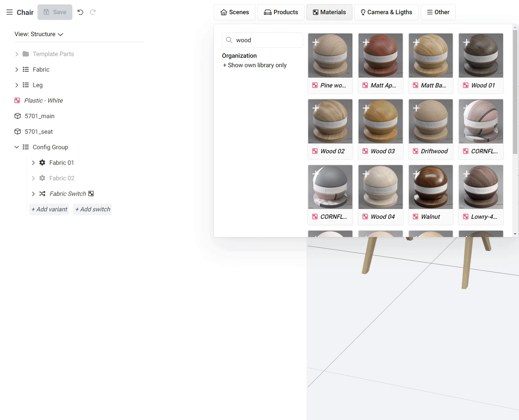Click the Plastic - White material icon
519x420 pixels.
(17, 101)
